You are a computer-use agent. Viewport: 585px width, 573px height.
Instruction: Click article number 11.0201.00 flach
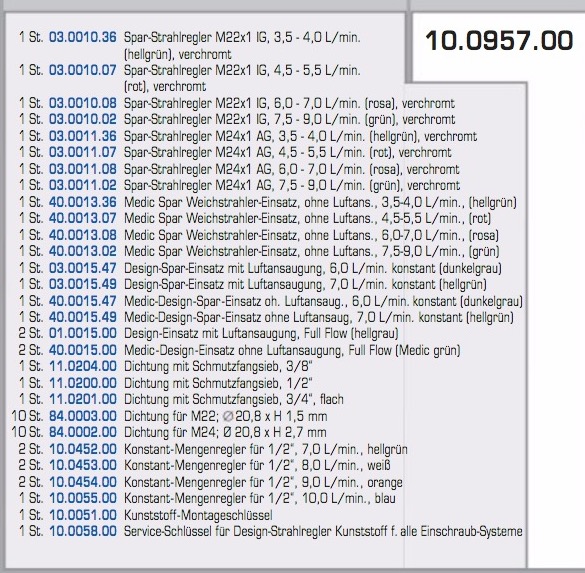coord(82,399)
